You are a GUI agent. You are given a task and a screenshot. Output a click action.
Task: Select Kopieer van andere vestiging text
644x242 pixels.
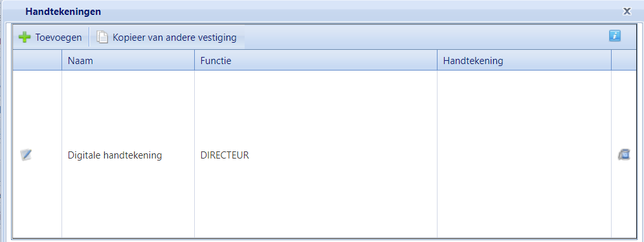coord(175,38)
